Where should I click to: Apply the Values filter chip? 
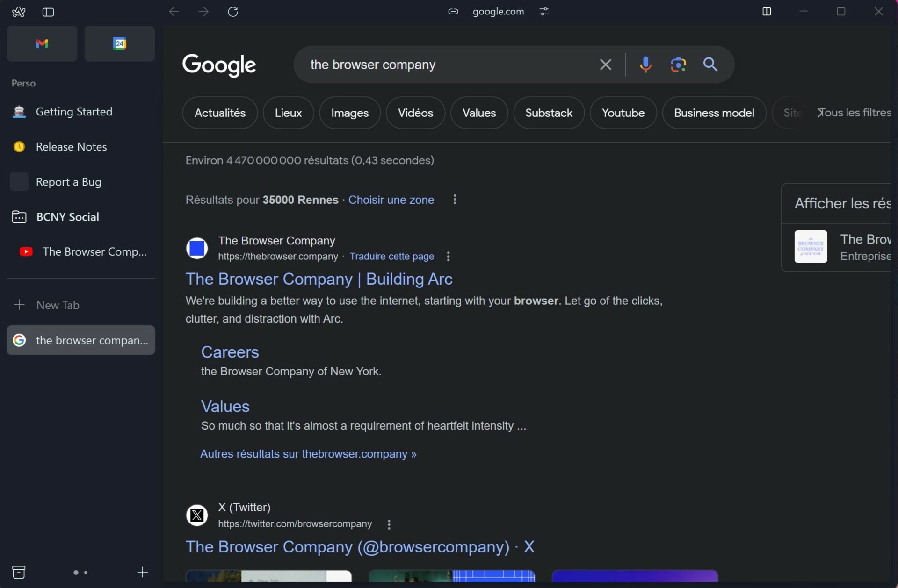pos(479,113)
